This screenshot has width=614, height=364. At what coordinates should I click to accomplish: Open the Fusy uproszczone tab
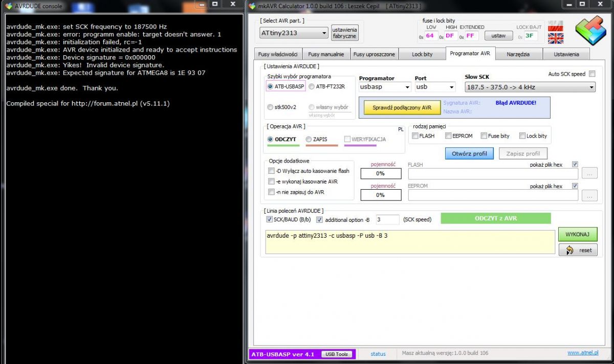click(x=374, y=54)
